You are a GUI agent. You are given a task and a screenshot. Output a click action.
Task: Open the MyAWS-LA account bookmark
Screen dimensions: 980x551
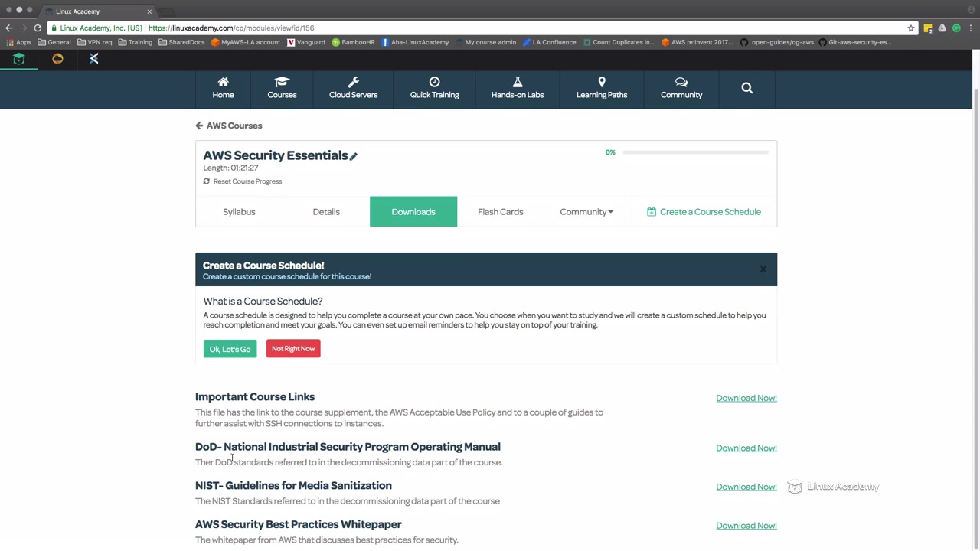[x=246, y=42]
